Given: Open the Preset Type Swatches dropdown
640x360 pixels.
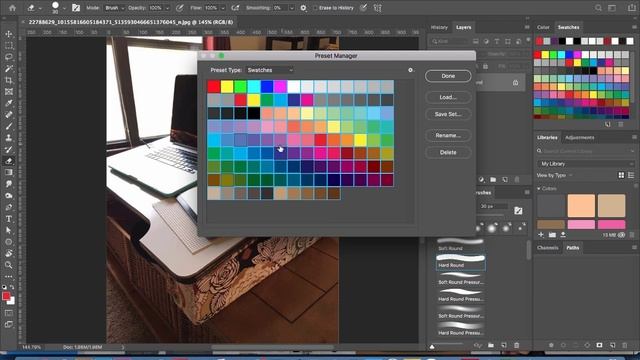Looking at the screenshot, I should click(270, 70).
